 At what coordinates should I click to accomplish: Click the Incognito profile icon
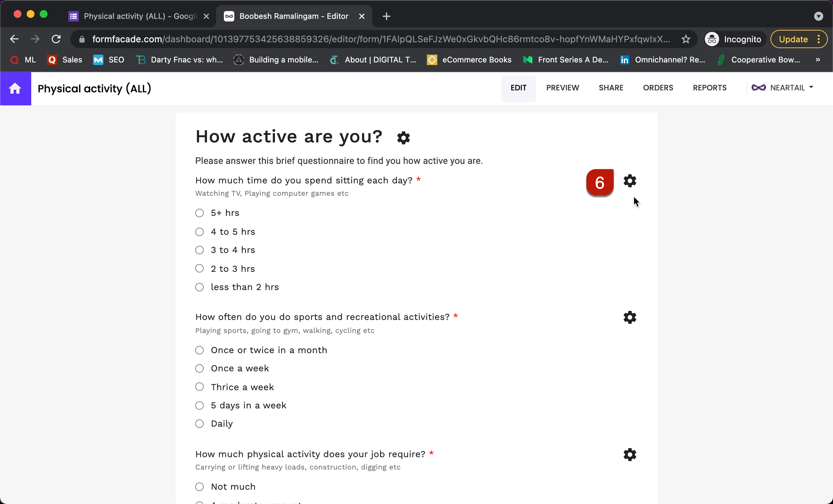point(712,39)
